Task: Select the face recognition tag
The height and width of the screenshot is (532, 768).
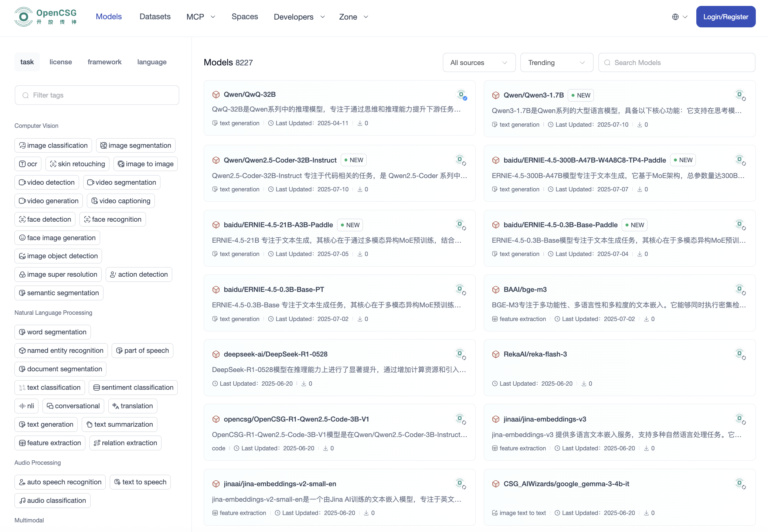Action: [113, 219]
